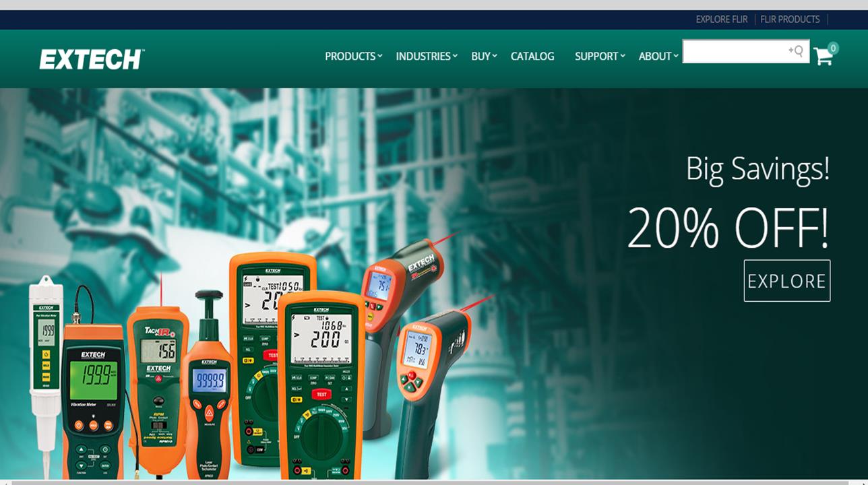
Task: Click the EXPLORE button on the banner
Action: coord(786,280)
